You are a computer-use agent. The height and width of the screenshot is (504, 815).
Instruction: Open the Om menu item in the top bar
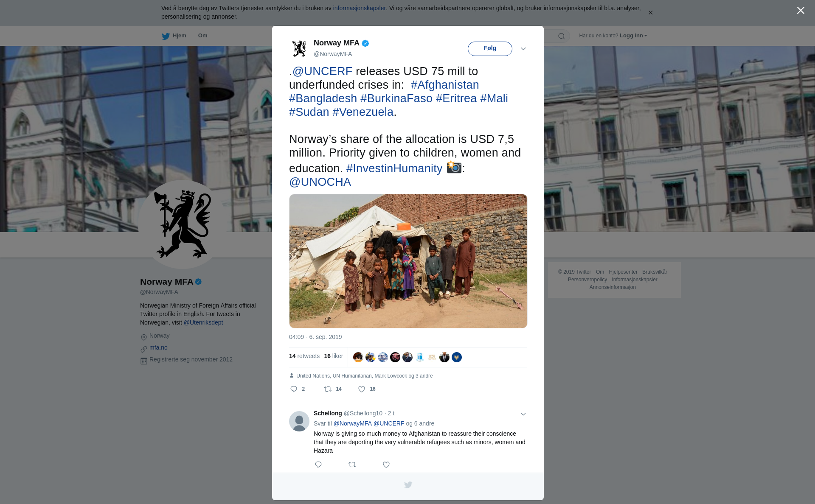[202, 36]
